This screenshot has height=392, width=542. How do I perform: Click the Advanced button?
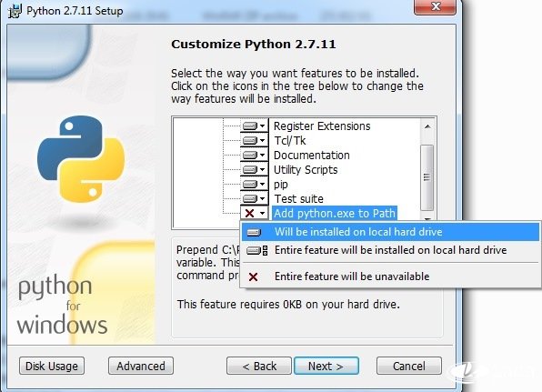141,366
